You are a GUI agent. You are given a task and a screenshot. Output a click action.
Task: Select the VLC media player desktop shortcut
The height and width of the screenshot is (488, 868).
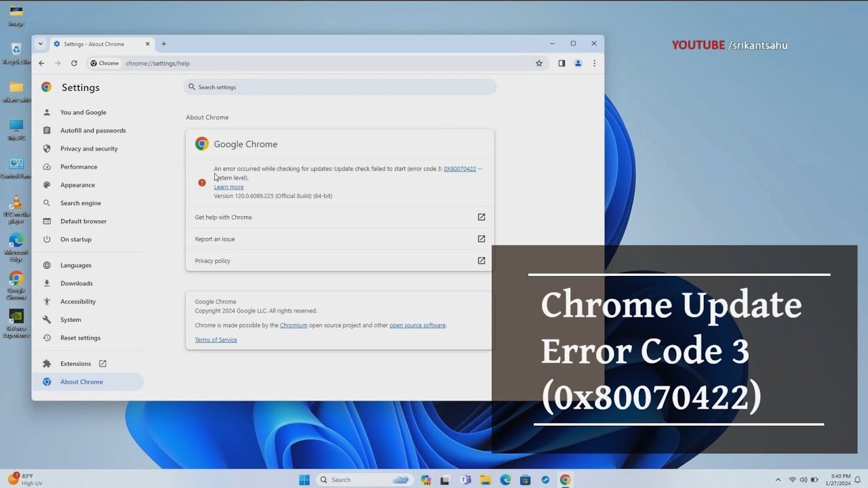(x=16, y=210)
